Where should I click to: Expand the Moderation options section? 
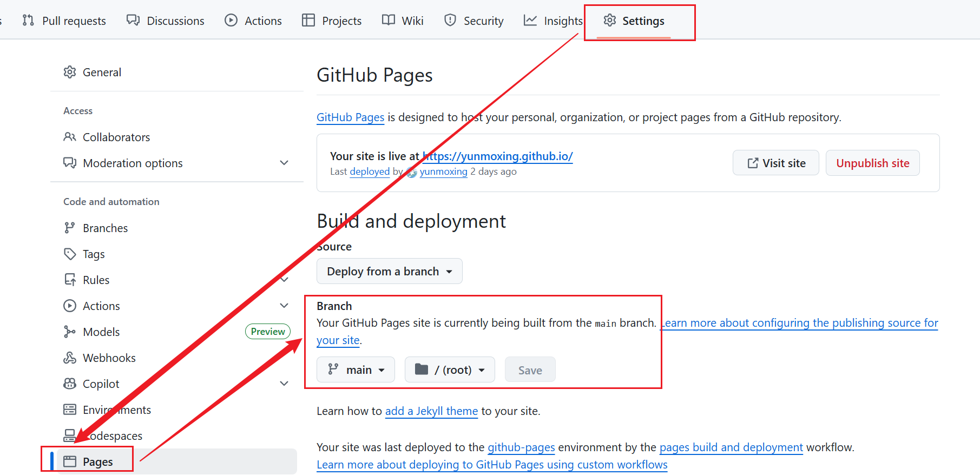click(x=284, y=163)
